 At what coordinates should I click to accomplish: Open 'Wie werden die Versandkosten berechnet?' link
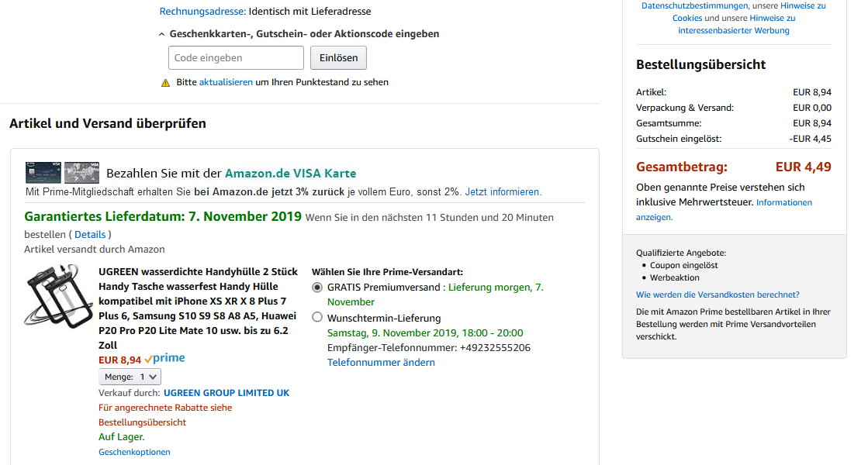(718, 294)
